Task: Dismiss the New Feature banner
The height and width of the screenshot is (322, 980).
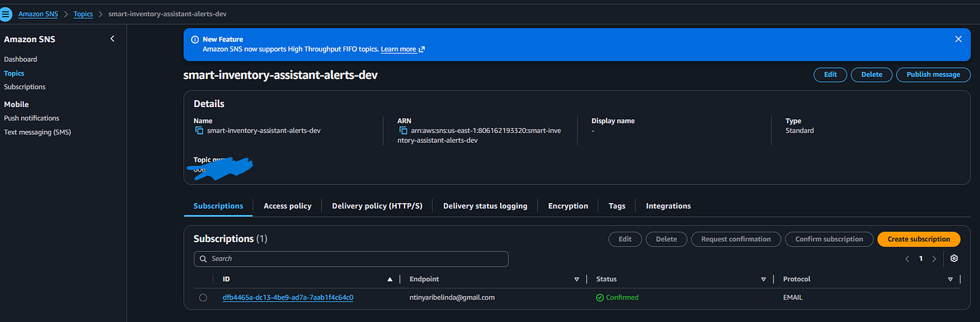Action: (x=958, y=39)
